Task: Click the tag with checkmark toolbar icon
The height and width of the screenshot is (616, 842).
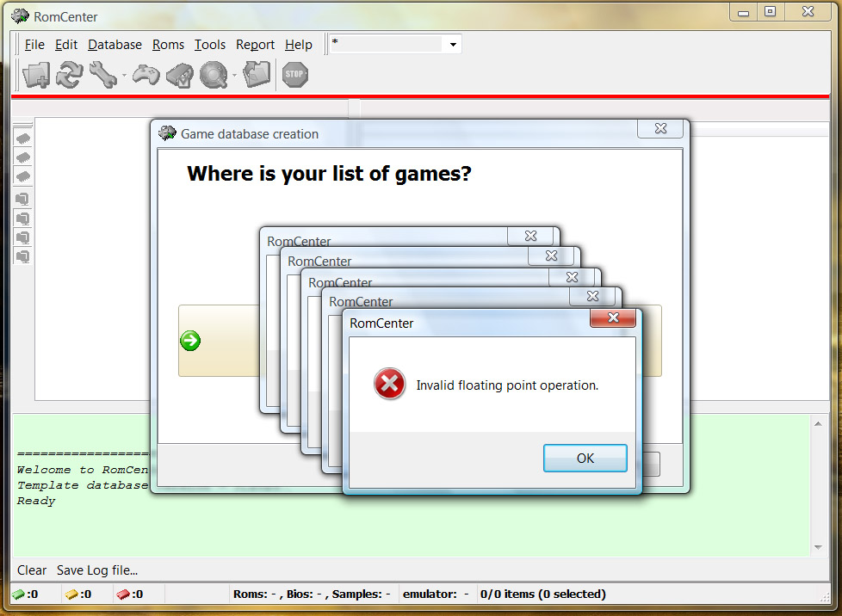Action: coord(180,75)
